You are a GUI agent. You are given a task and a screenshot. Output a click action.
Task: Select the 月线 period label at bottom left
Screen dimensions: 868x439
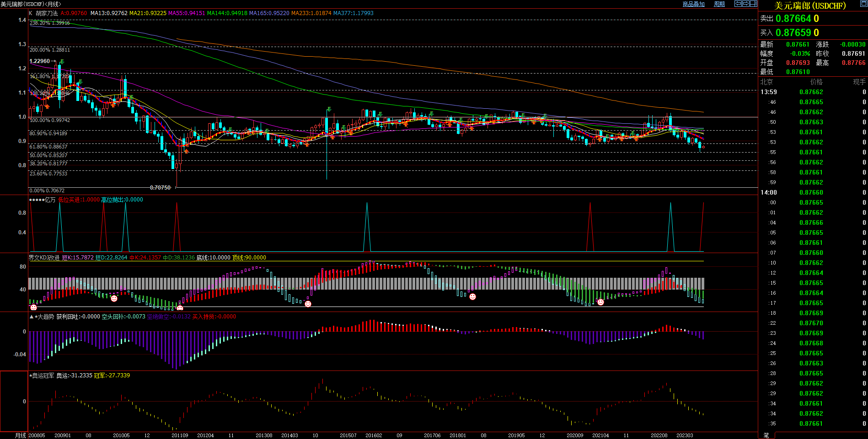click(x=20, y=435)
